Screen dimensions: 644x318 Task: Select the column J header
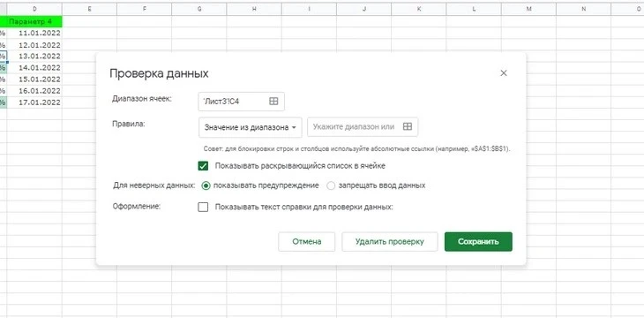[363, 9]
